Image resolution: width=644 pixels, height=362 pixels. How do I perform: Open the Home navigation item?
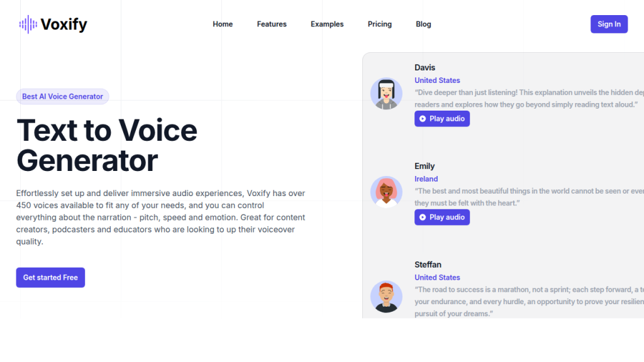(223, 24)
